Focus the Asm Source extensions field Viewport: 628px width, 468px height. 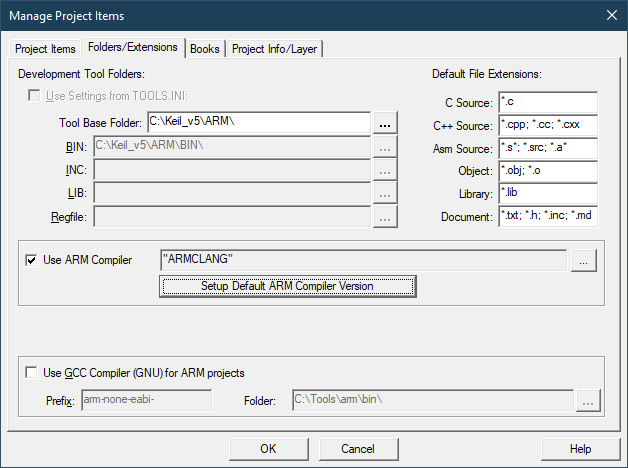tap(547, 149)
